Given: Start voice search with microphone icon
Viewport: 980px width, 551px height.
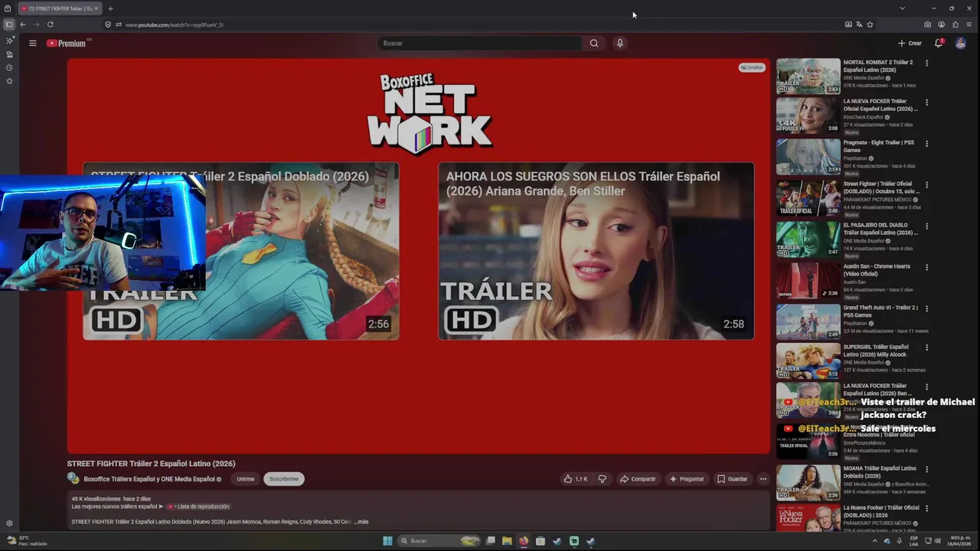Looking at the screenshot, I should pos(620,44).
